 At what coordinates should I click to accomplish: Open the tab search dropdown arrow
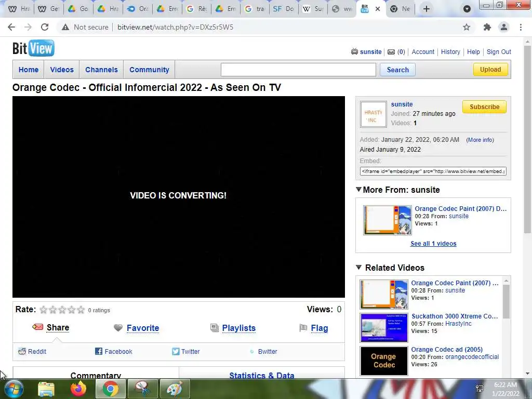[x=467, y=9]
